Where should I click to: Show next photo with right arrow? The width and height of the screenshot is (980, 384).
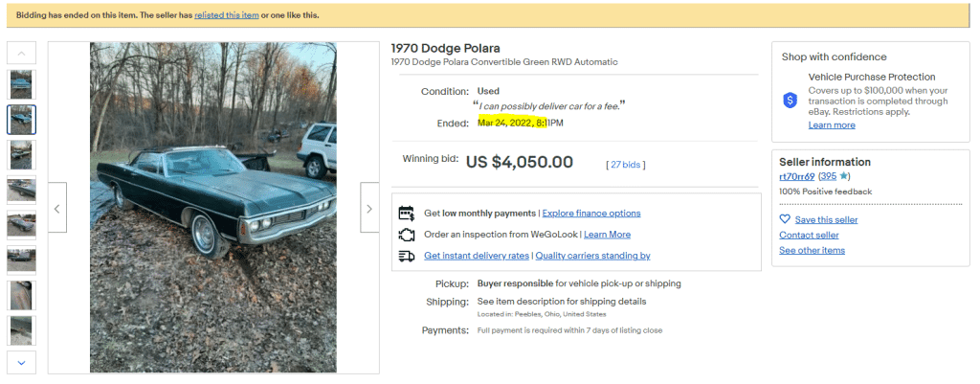(x=369, y=208)
